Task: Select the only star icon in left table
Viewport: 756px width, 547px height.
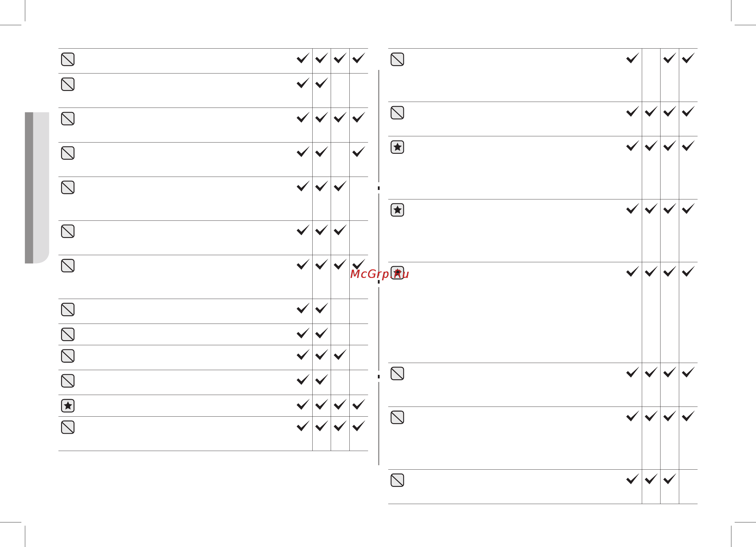Action: click(x=68, y=406)
